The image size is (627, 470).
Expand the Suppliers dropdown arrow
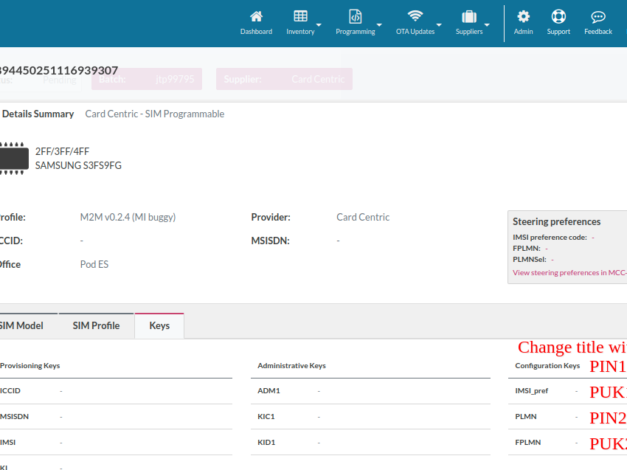pos(487,24)
